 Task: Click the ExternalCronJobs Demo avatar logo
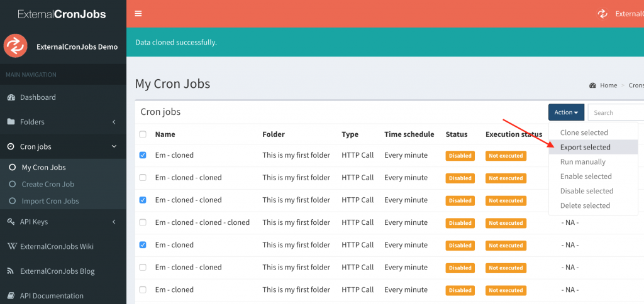pos(16,46)
